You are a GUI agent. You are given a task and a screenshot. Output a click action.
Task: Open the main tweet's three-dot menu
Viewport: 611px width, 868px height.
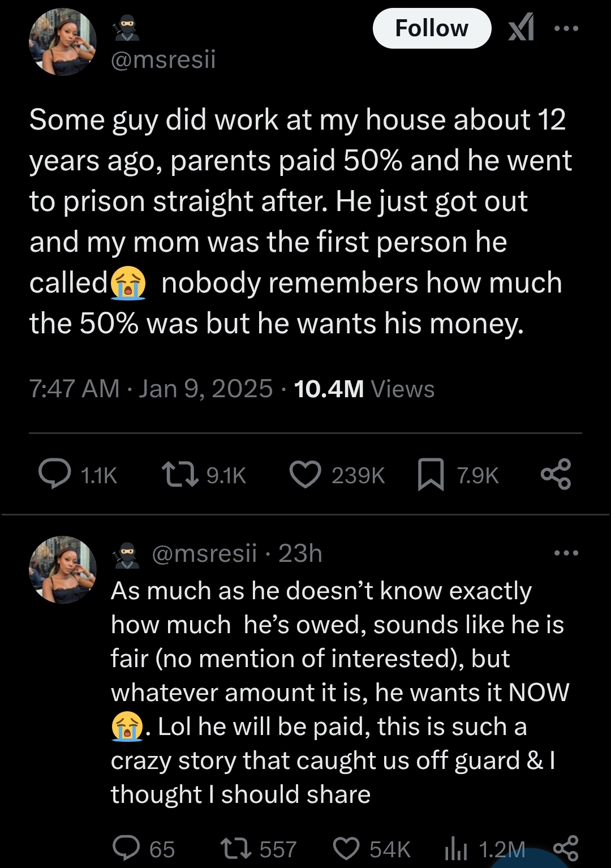point(566,28)
